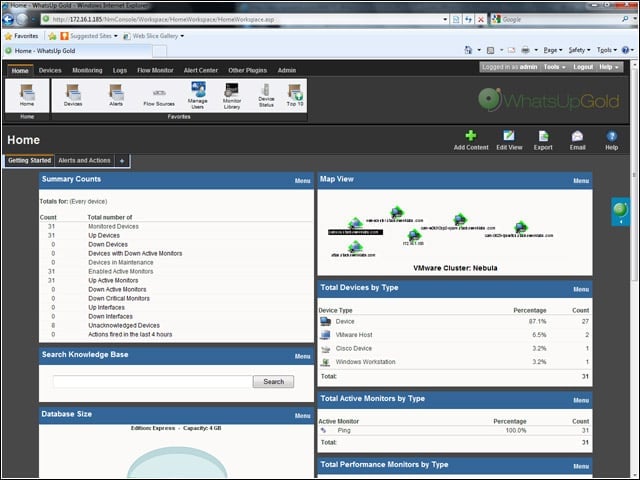Click the Favorites star icon
Viewport: 640px width, 480px height.
8,36
